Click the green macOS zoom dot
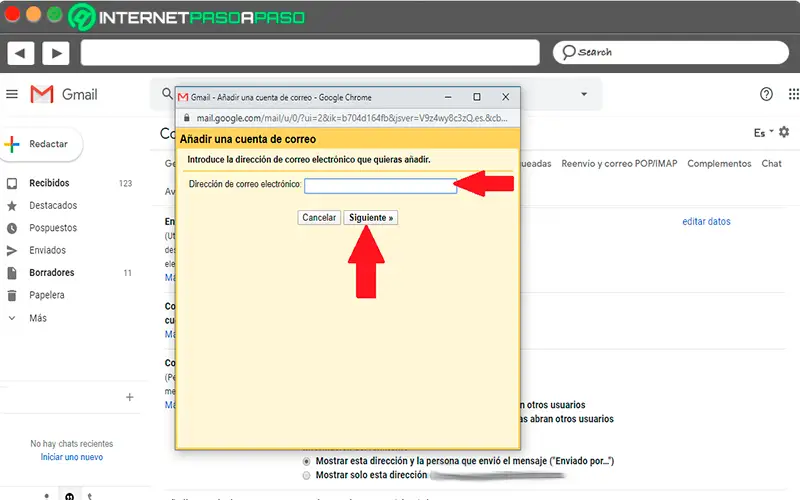The width and height of the screenshot is (800, 500). click(54, 14)
